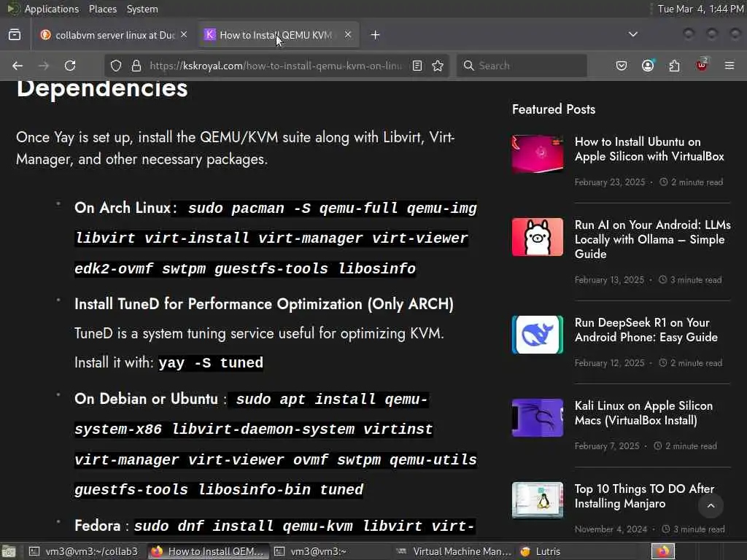747x560 pixels.
Task: Click show desktop icon in bottom panel
Action: (x=9, y=551)
